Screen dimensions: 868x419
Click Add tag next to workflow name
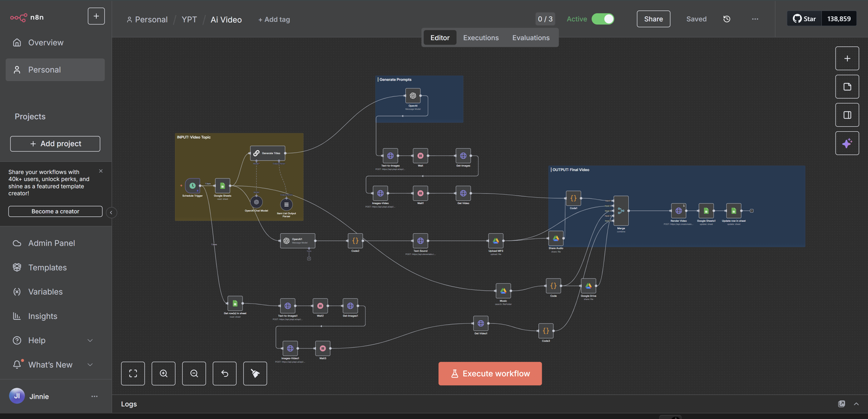pyautogui.click(x=274, y=20)
